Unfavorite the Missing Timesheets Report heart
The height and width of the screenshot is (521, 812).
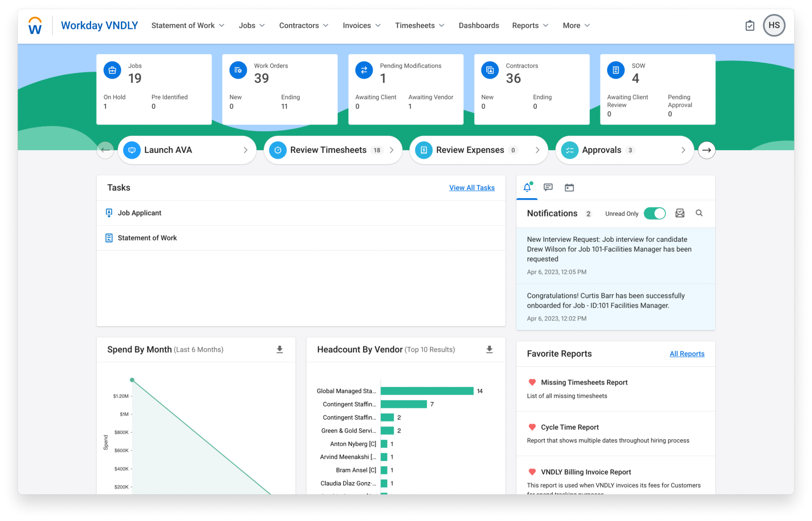coord(532,383)
